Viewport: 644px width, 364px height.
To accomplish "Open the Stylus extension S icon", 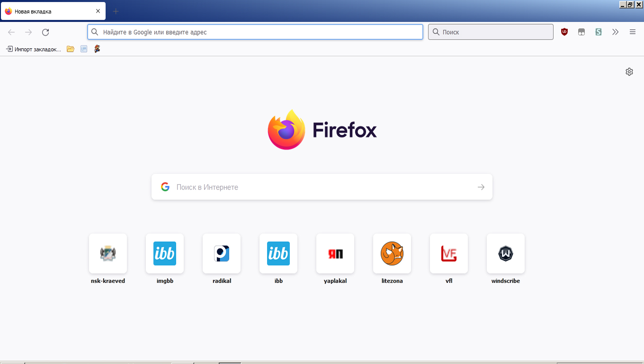I will (599, 32).
